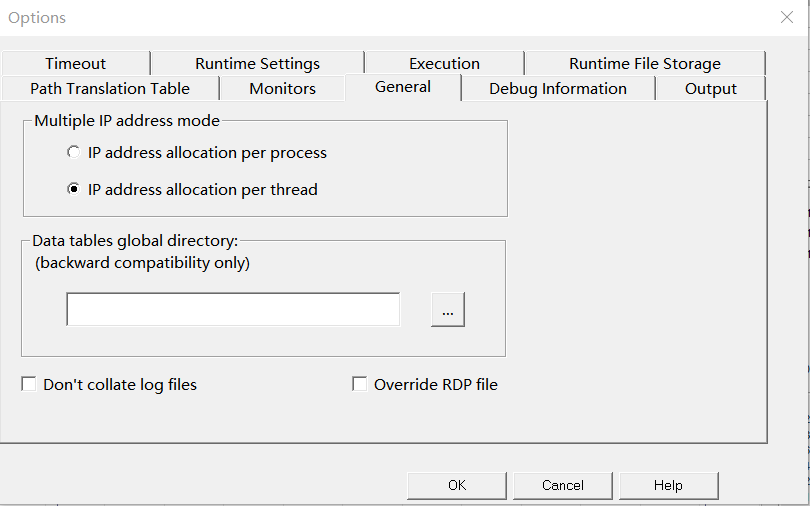The image size is (810, 506).
Task: Confirm the options with OK
Action: coord(457,485)
